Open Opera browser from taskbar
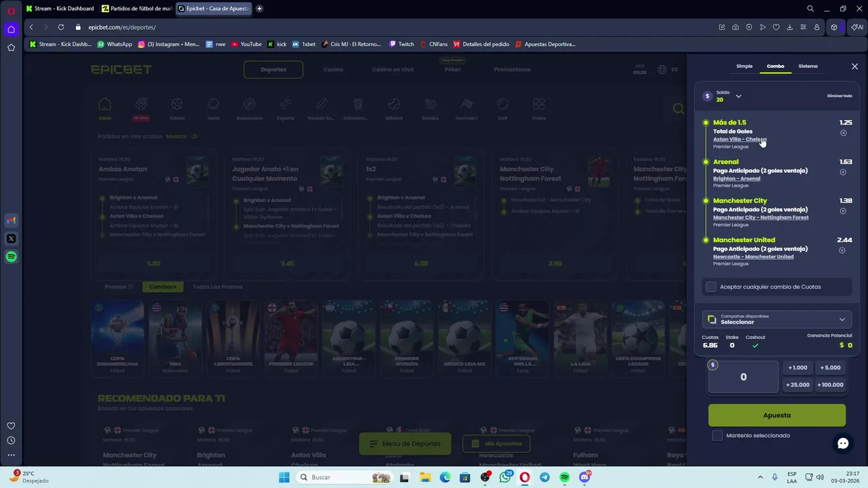The width and height of the screenshot is (868, 488). (x=525, y=477)
